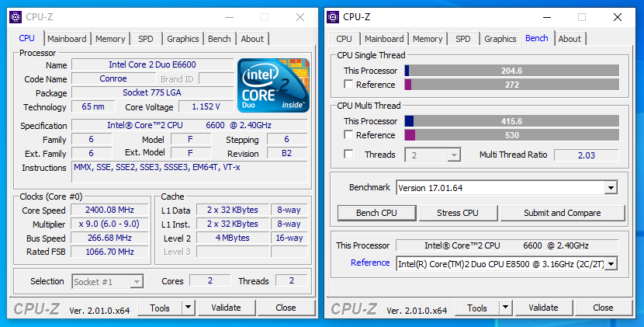
Task: Click the Multi Thread Ratio field 2.03
Action: (586, 155)
